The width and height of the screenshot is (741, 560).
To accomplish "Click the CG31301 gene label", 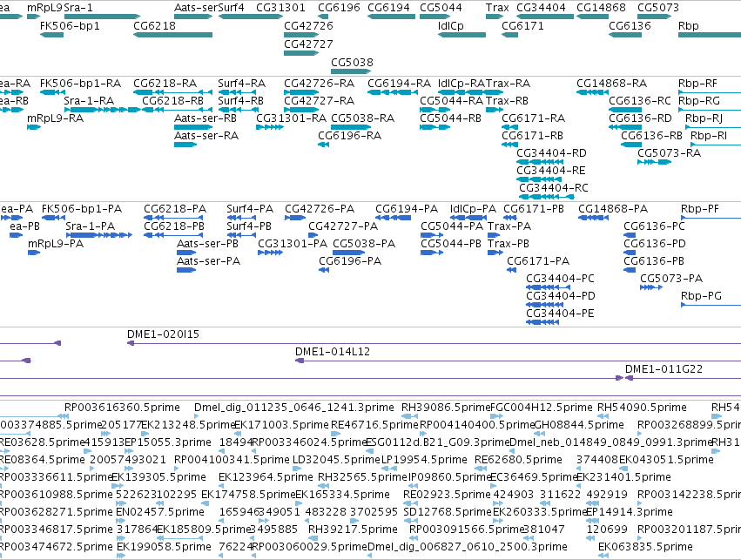I will [x=280, y=8].
